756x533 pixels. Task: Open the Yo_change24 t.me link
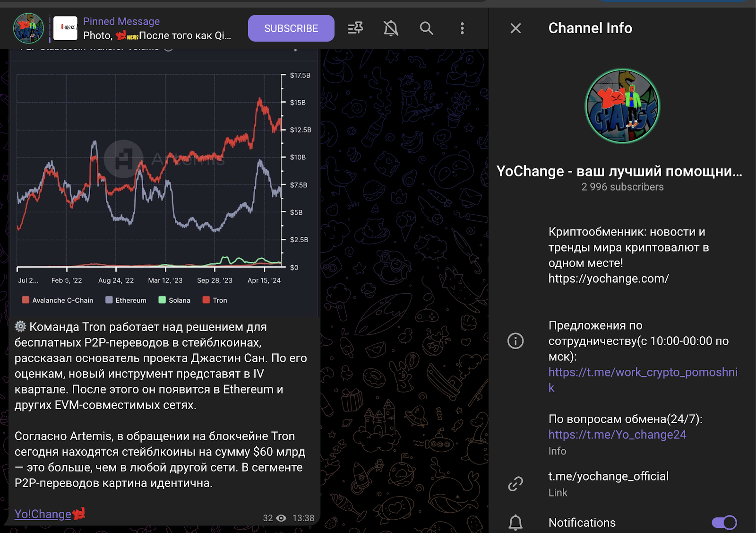click(x=617, y=435)
